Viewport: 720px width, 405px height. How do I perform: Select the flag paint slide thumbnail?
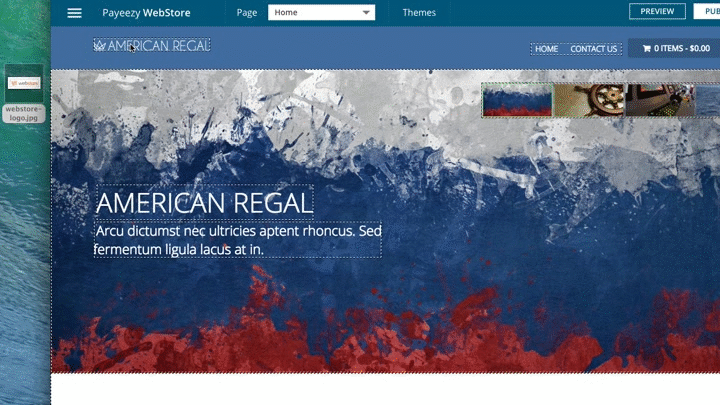pyautogui.click(x=517, y=100)
